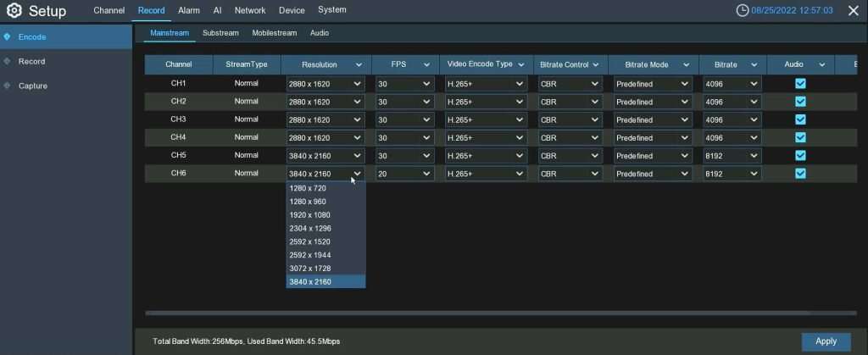Open CH5 Resolution dropdown
Screen dimensions: 868x355
coord(325,156)
